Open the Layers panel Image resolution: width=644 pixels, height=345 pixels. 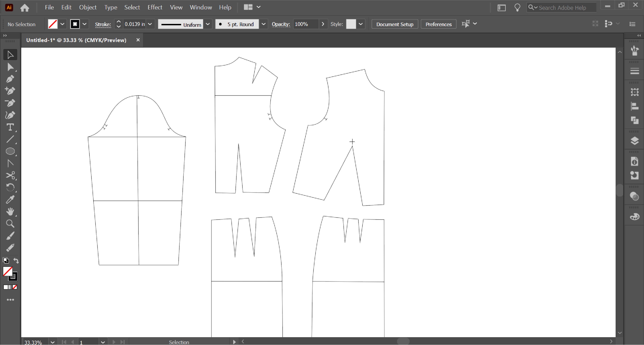(x=635, y=141)
